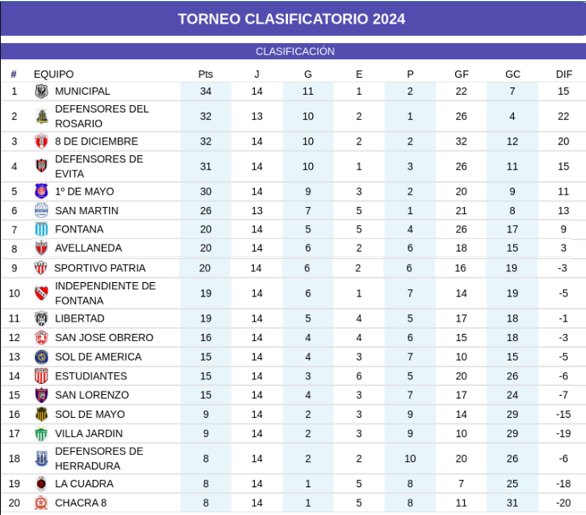Click the Defensores del Rosario crest
Viewport: 586px width, 515px height.
(42, 116)
